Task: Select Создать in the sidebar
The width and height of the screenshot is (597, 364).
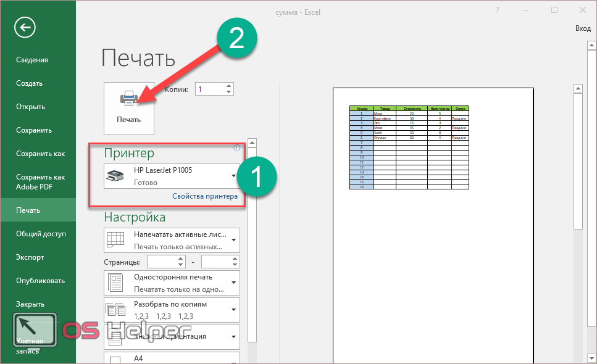Action: (29, 83)
